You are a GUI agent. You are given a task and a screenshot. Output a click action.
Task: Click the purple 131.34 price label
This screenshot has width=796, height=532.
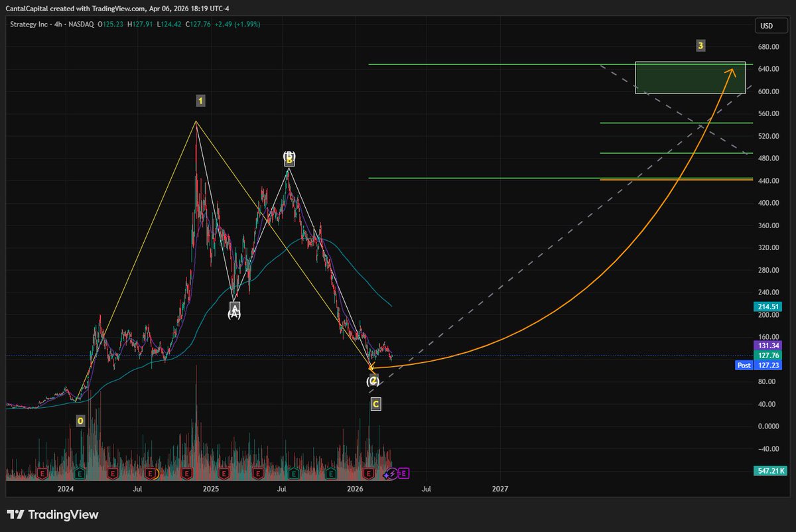(767, 346)
